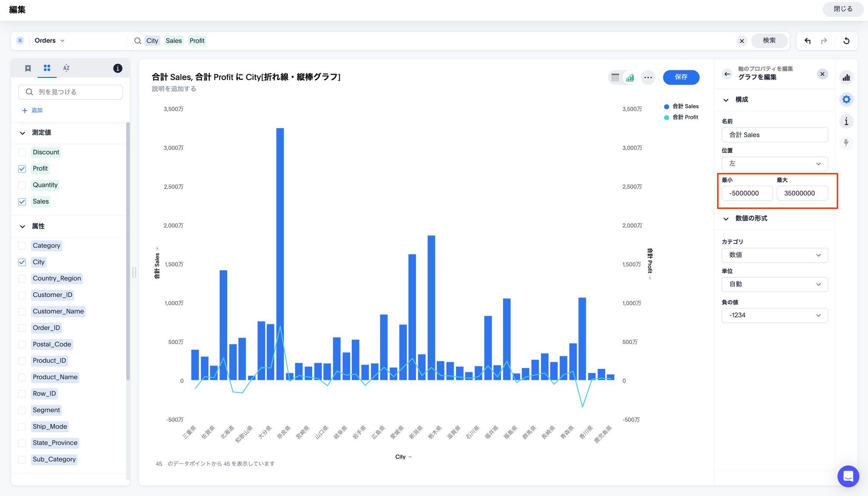The height and width of the screenshot is (496, 868).
Task: Toggle 合計 Sales legend marker
Action: tap(666, 107)
